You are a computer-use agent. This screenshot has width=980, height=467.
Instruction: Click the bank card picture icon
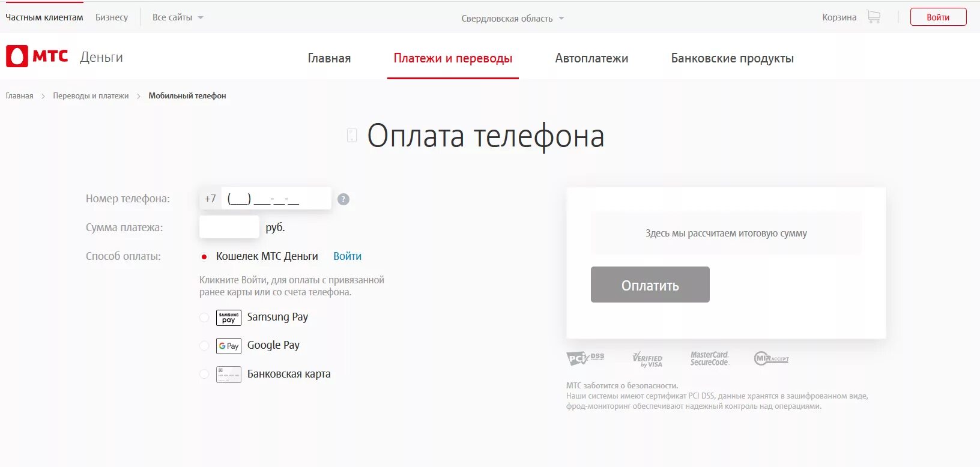coord(229,375)
